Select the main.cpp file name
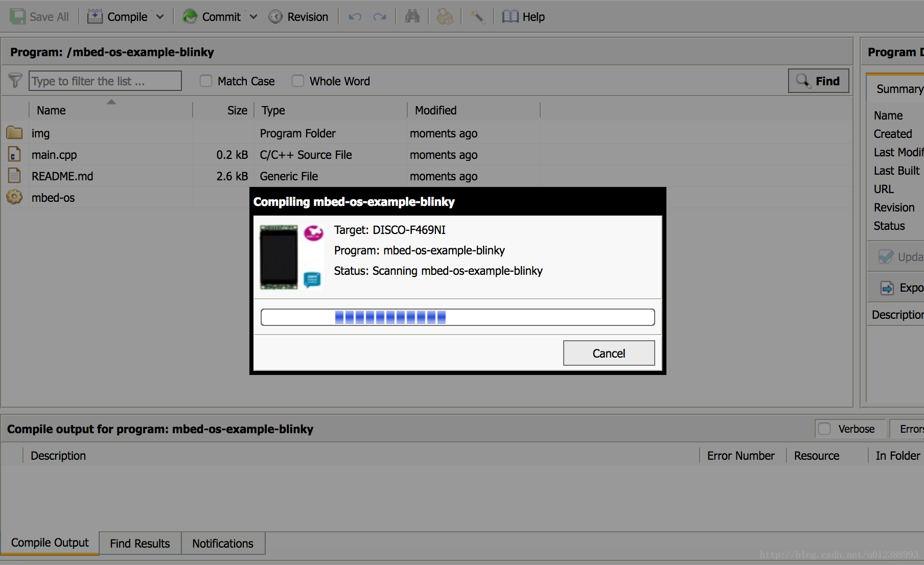Image resolution: width=924 pixels, height=565 pixels. 54,155
